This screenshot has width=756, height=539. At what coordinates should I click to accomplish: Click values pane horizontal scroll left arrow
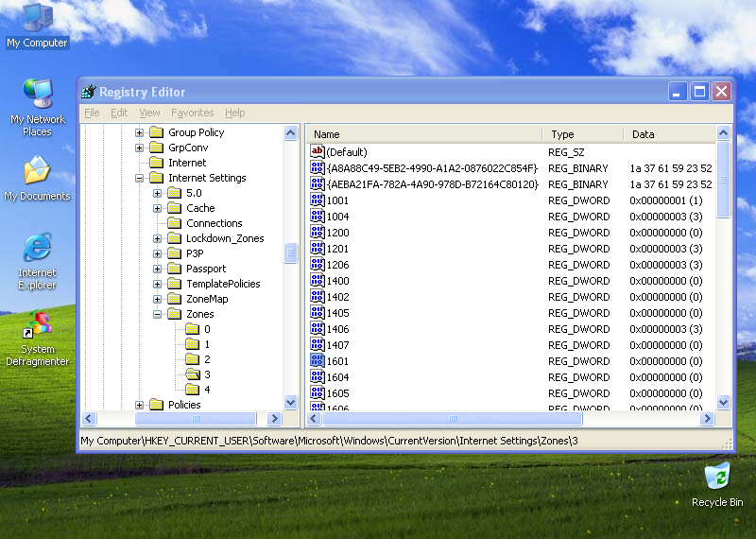[x=314, y=418]
